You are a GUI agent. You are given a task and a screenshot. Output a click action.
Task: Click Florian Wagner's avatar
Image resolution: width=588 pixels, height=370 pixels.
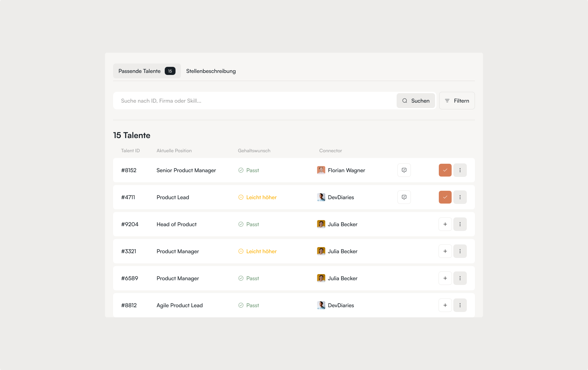(x=321, y=170)
